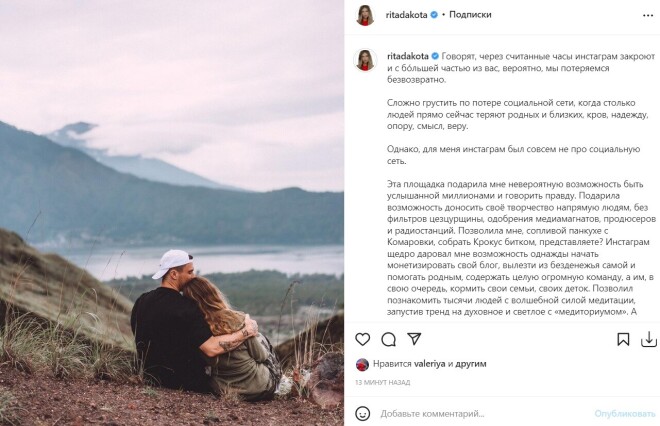Screen dimensions: 660x426
Task: Open ritadakota username in the post header
Action: point(406,15)
